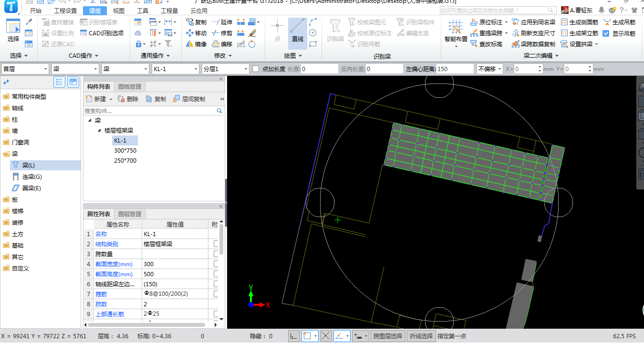Viewport: 644px width, 343px height.
Task: Open the 首层 floor dropdown
Action: click(x=25, y=69)
